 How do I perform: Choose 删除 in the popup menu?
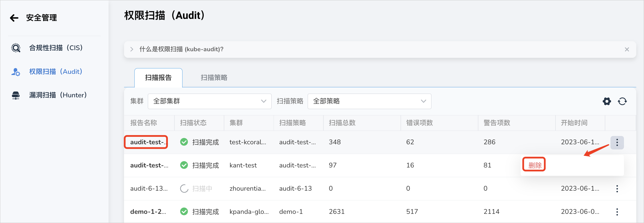tap(535, 165)
